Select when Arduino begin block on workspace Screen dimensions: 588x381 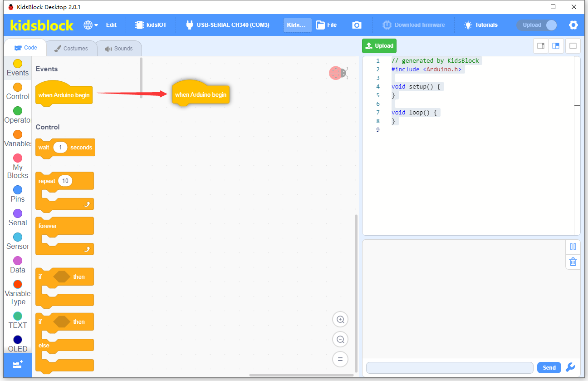point(201,94)
